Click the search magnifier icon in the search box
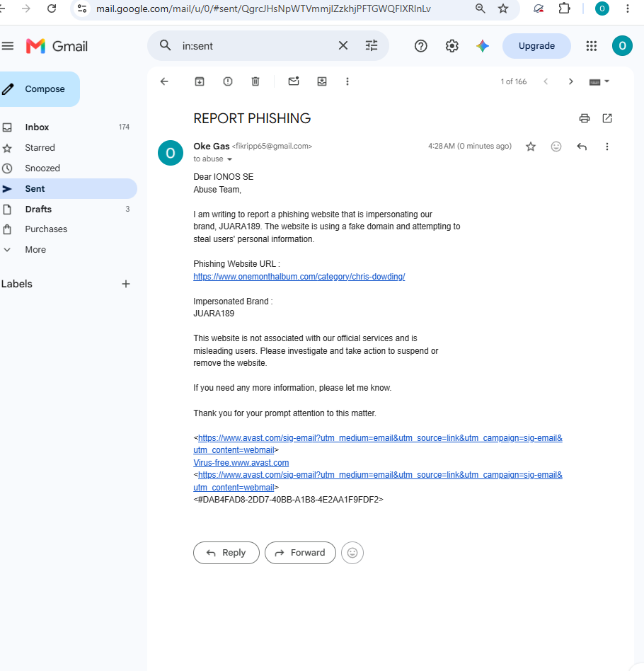This screenshot has width=644, height=671. pyautogui.click(x=165, y=45)
